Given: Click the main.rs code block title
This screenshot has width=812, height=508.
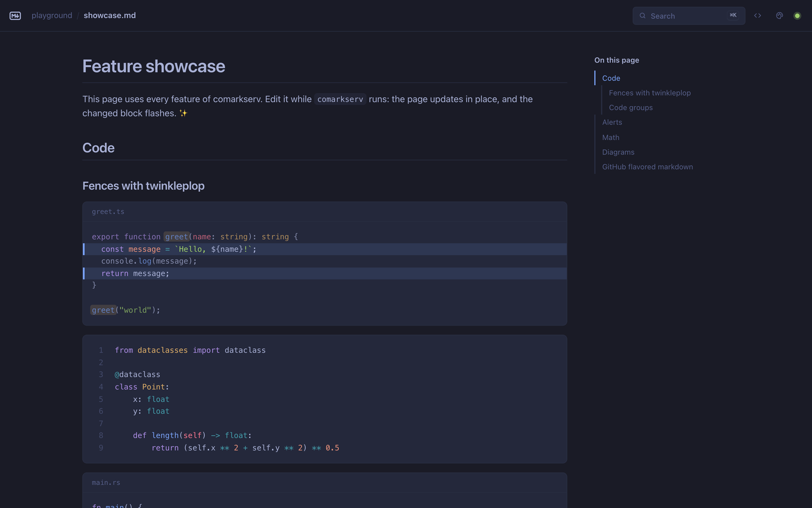Looking at the screenshot, I should click(x=106, y=483).
